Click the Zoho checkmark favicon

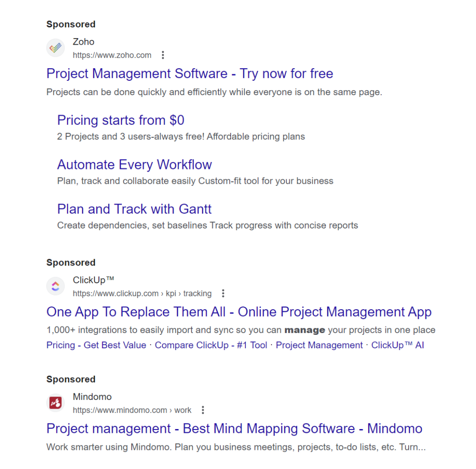tap(55, 48)
